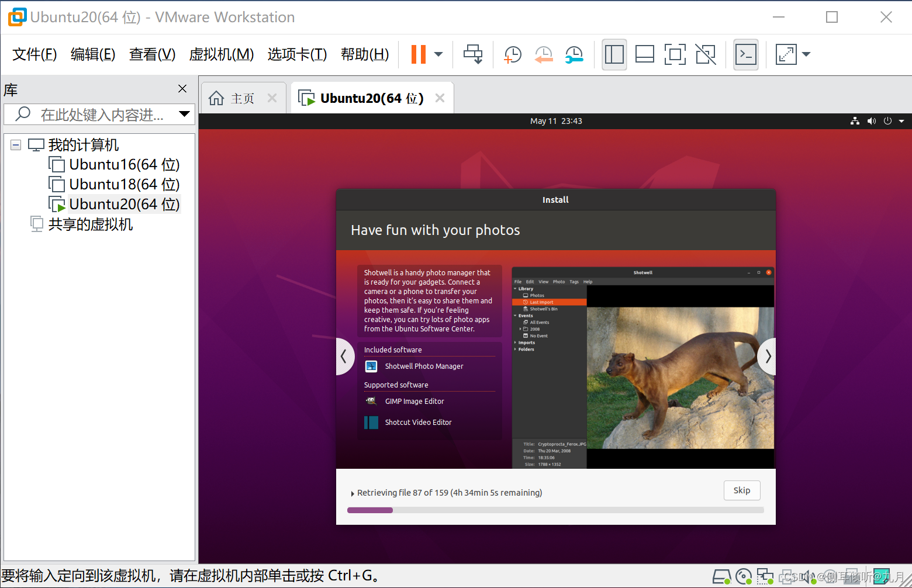
Task: Click the Supported software label
Action: point(396,385)
